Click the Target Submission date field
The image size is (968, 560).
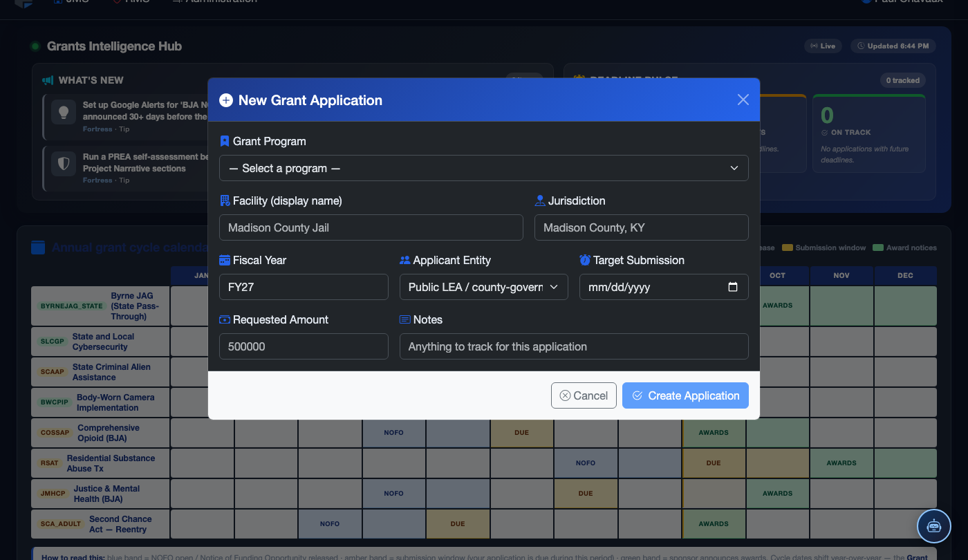pos(664,287)
